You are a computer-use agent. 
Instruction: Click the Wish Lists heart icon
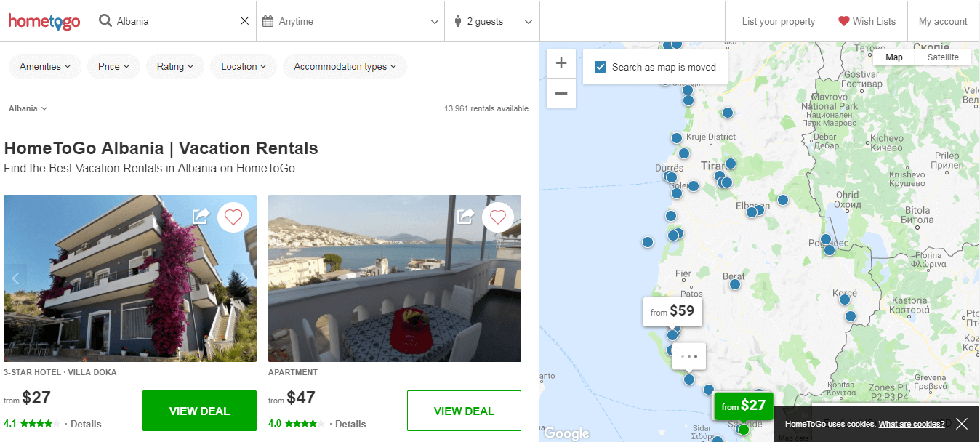(x=843, y=21)
